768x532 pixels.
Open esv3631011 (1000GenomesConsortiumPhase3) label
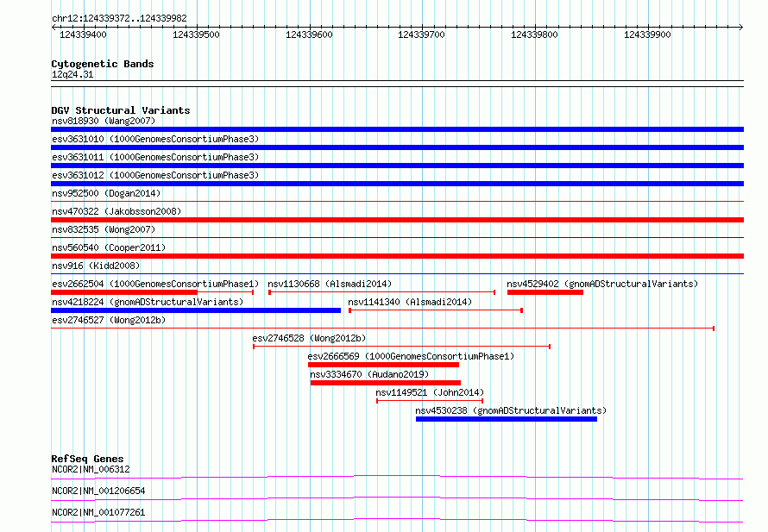pyautogui.click(x=155, y=157)
